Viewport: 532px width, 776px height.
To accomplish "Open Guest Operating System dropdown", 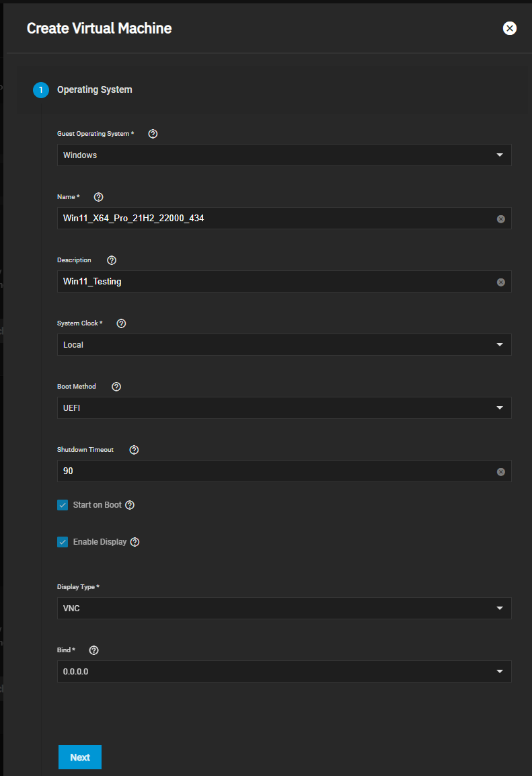I will 284,155.
